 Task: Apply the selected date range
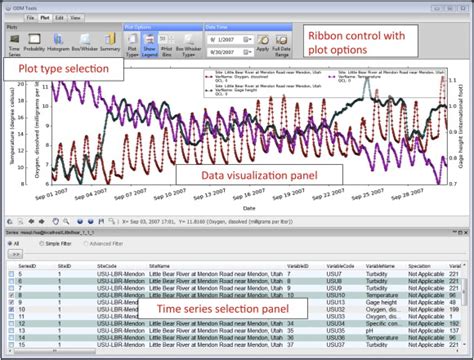(x=263, y=43)
